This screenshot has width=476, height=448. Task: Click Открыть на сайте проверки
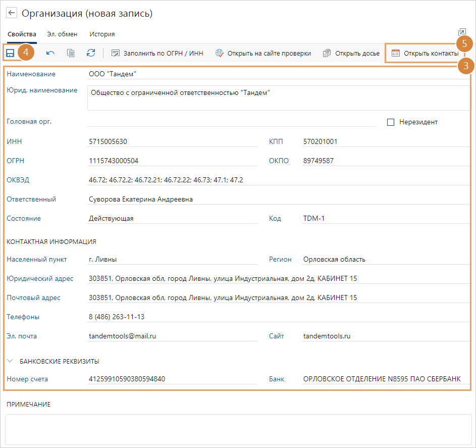[263, 53]
